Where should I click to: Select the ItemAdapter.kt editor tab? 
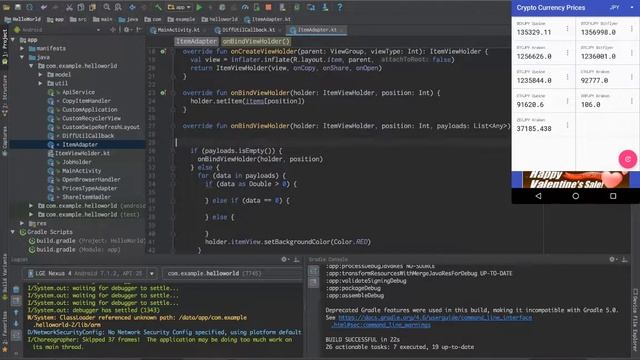click(316, 30)
